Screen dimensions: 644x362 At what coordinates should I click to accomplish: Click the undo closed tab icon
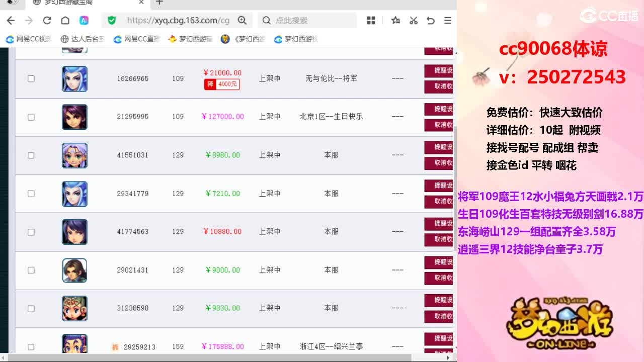pyautogui.click(x=430, y=21)
